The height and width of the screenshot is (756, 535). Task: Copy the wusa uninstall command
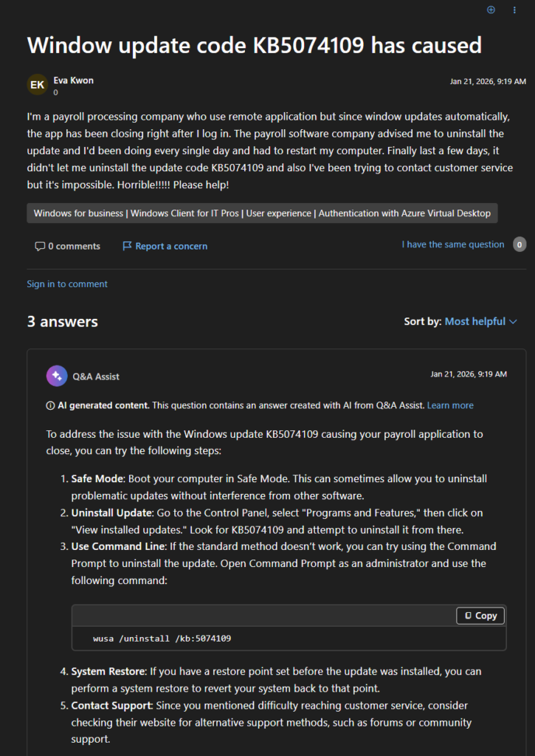pos(480,616)
